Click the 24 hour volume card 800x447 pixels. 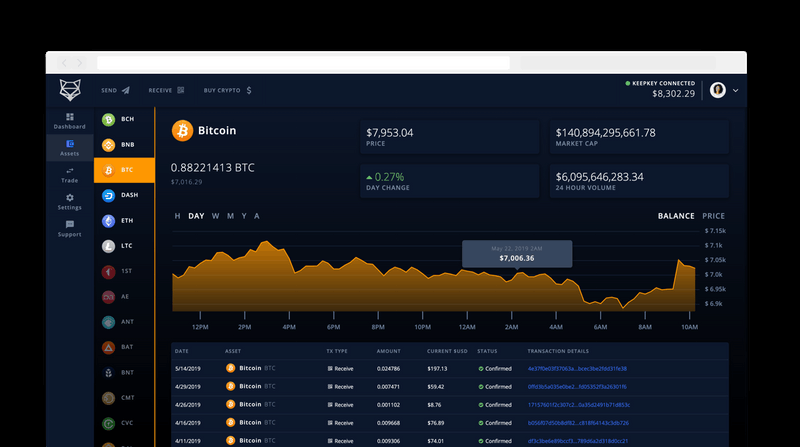click(x=639, y=181)
